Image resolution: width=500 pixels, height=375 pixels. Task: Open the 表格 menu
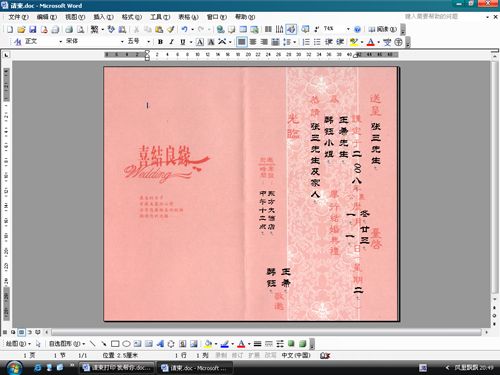188,17
